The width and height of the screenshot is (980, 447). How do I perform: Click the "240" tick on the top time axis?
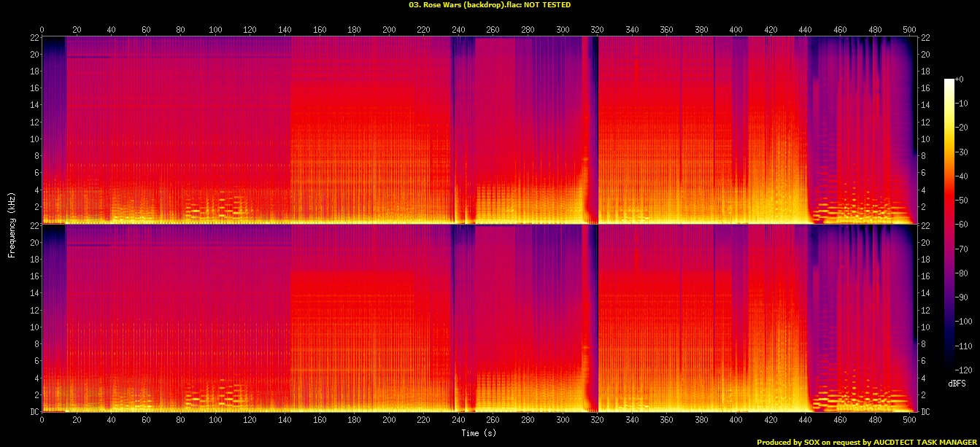458,28
